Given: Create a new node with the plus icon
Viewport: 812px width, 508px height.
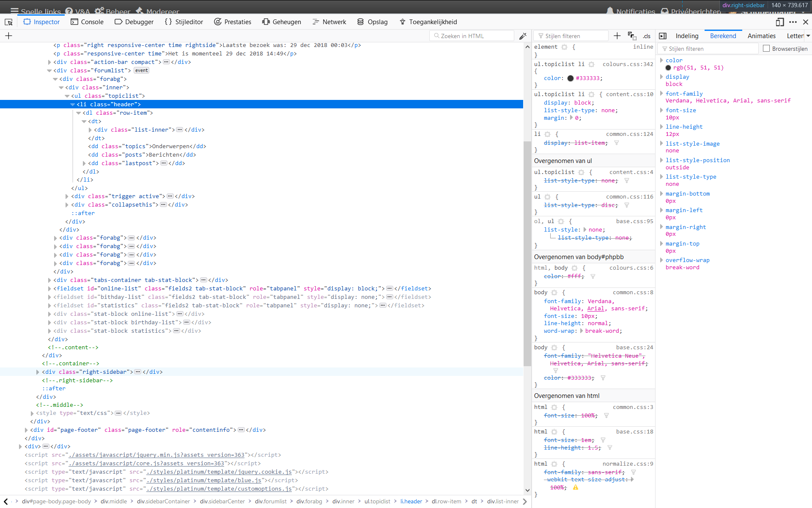Looking at the screenshot, I should [8, 36].
